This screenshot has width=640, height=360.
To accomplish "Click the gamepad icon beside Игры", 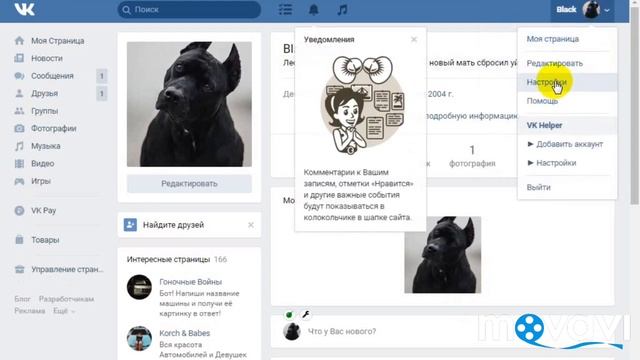I will pyautogui.click(x=19, y=181).
